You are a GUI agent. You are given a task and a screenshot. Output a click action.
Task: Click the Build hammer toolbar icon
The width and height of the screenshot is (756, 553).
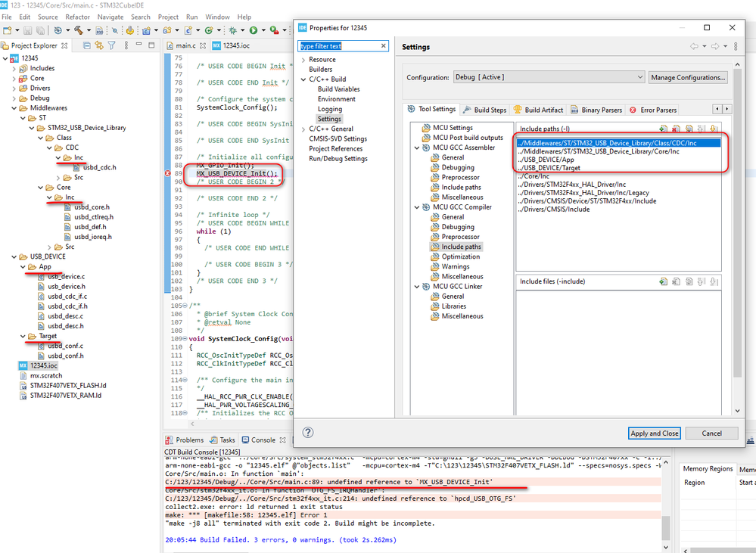coord(78,30)
